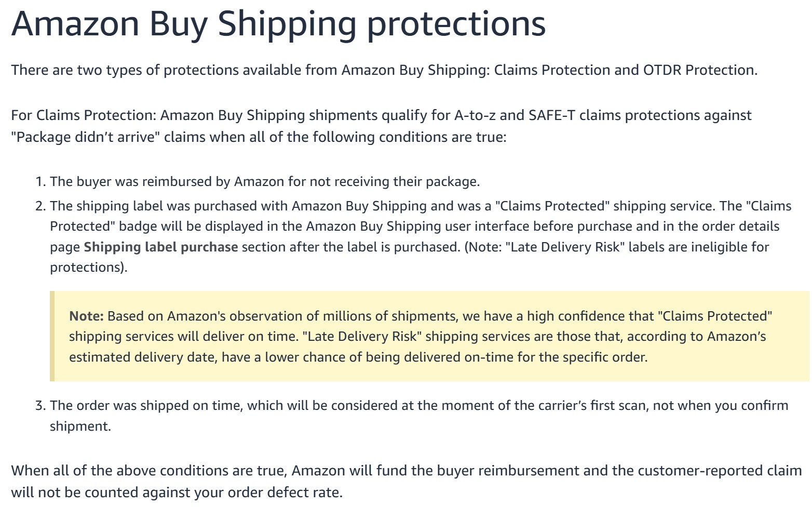This screenshot has width=812, height=518.
Task: Click the "Claims Protected" phrase in item two
Action: coord(552,206)
